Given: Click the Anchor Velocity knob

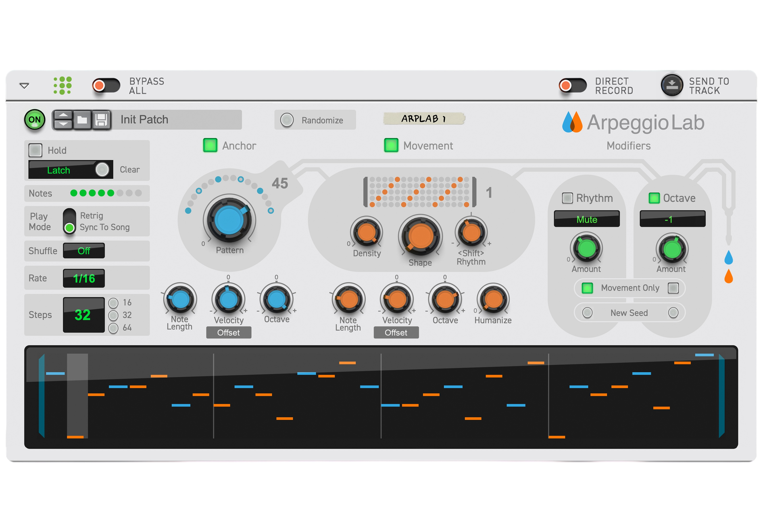Looking at the screenshot, I should click(x=229, y=300).
